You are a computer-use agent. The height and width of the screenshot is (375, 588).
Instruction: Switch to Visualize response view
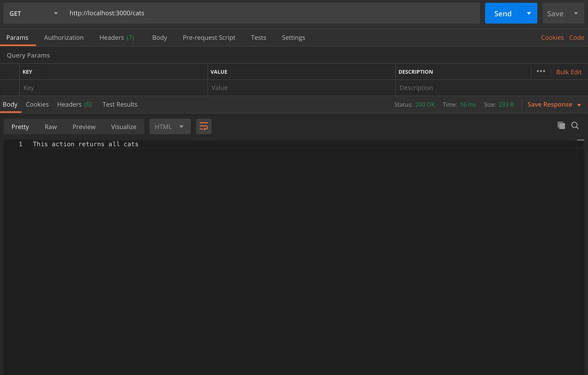(124, 127)
